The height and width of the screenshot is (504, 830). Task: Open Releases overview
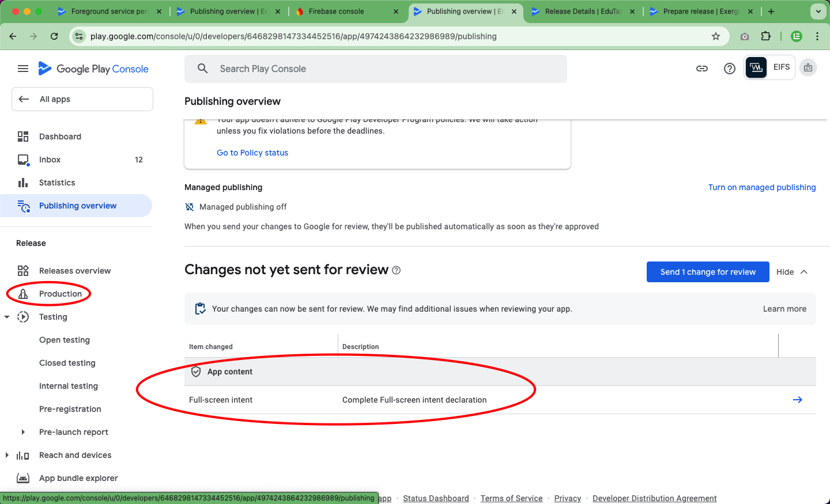(76, 271)
